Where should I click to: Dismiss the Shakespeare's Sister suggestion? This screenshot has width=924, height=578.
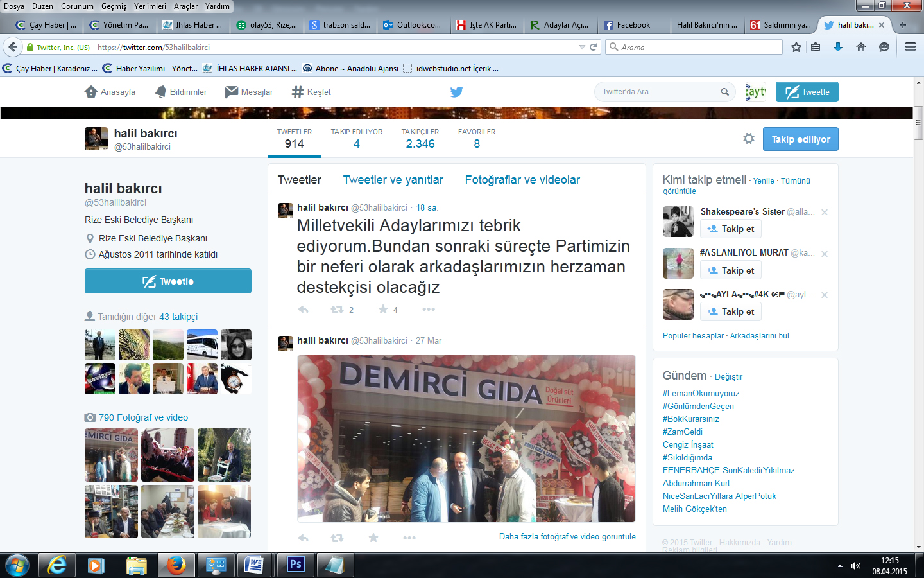pyautogui.click(x=825, y=213)
